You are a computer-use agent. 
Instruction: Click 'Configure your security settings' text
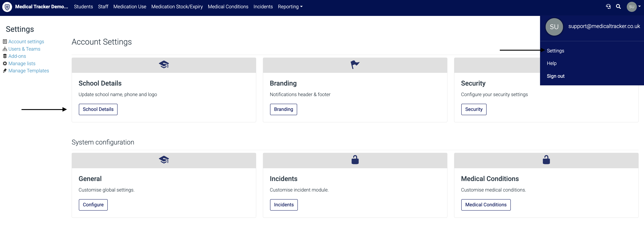[494, 95]
